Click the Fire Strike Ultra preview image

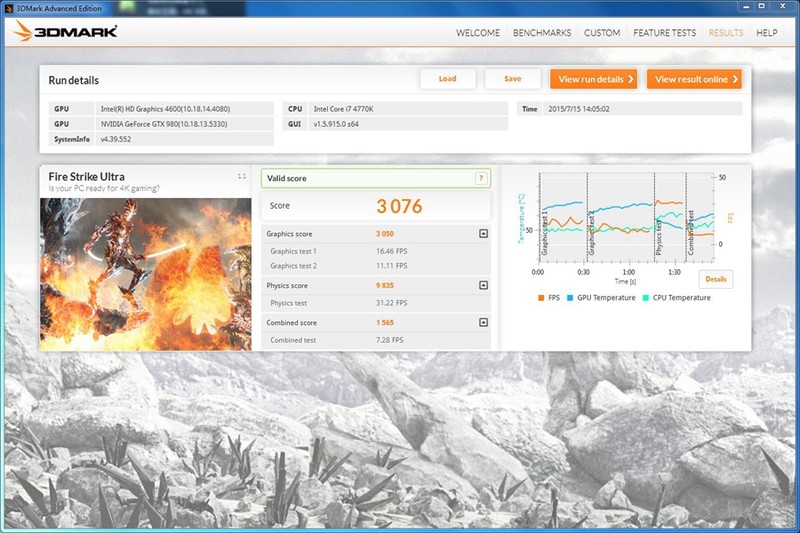[146, 272]
